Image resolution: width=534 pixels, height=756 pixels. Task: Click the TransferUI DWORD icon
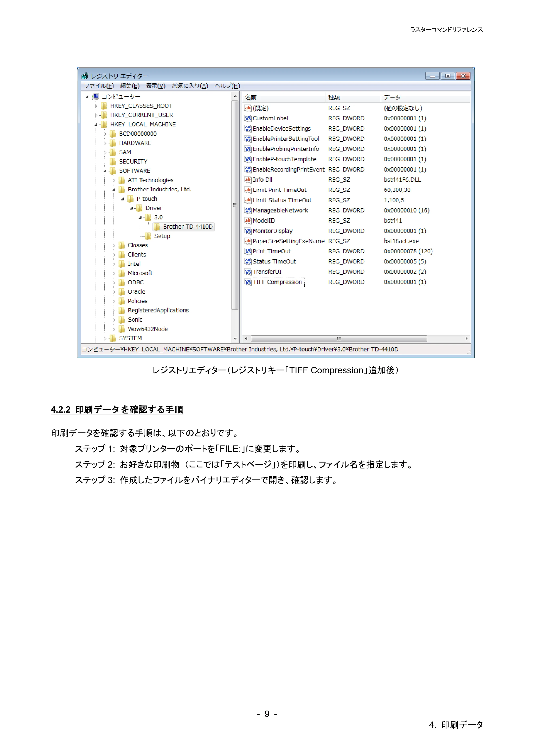(248, 272)
